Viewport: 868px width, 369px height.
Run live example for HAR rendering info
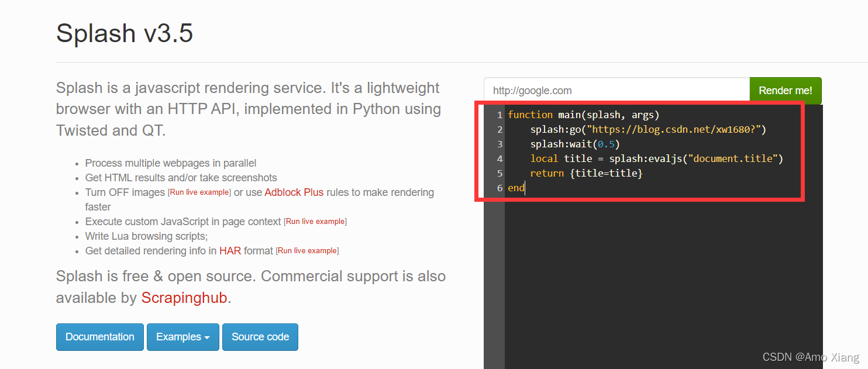308,251
